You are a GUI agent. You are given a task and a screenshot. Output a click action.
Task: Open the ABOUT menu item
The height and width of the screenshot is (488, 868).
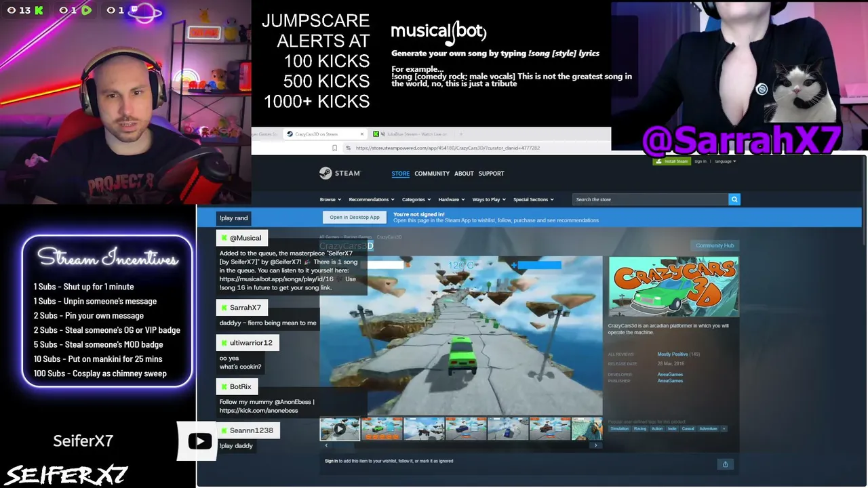click(x=464, y=174)
